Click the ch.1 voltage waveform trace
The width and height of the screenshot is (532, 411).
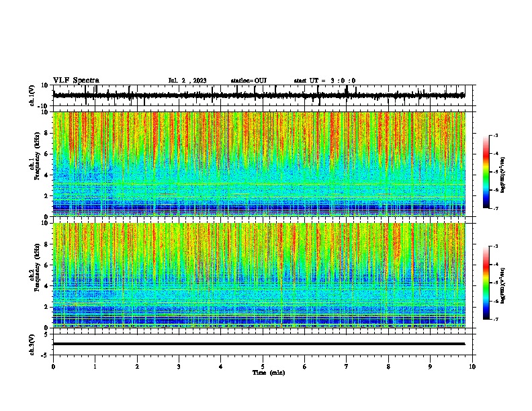tap(259, 95)
